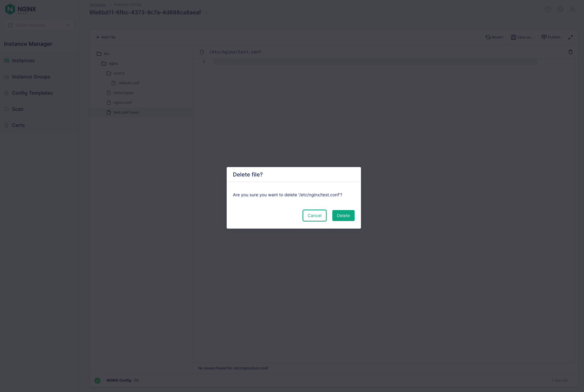Go to Instances in the sidebar
The image size is (584, 392).
click(x=23, y=60)
